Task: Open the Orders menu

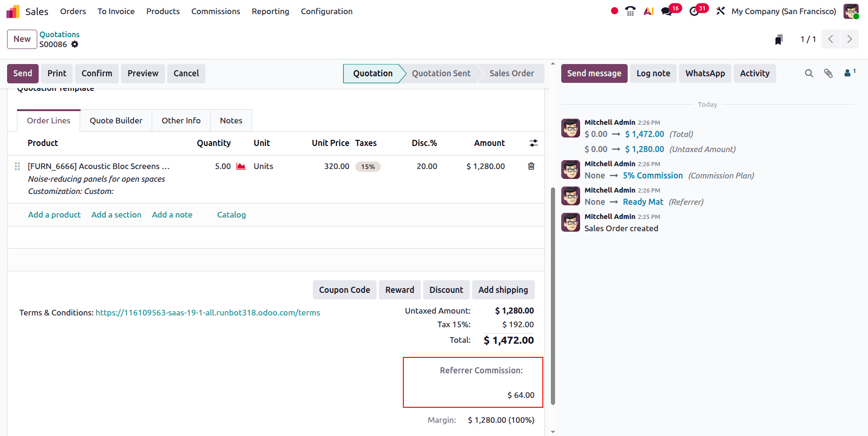Action: point(73,11)
